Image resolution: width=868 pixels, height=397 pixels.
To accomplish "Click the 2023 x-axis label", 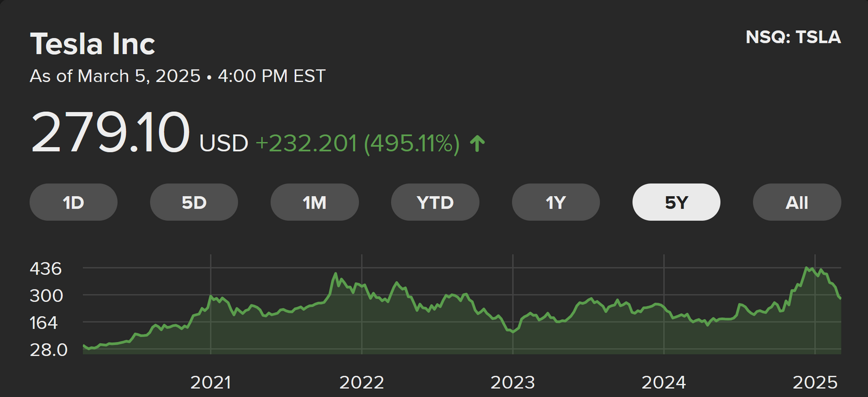I will 513,382.
